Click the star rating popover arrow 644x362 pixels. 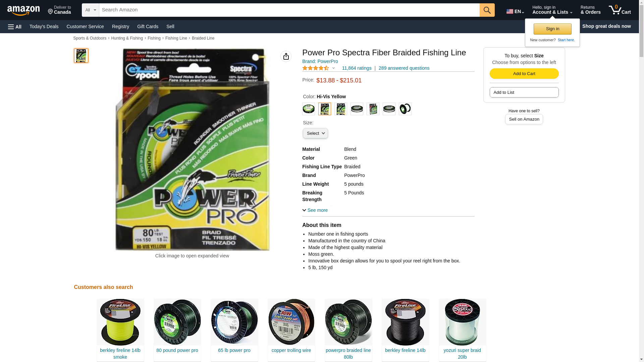[333, 68]
